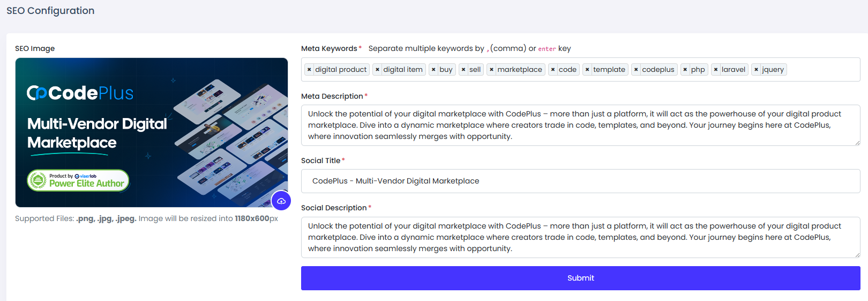Viewport: 868px width, 301px height.
Task: Focus the Social Title input field
Action: pyautogui.click(x=581, y=181)
